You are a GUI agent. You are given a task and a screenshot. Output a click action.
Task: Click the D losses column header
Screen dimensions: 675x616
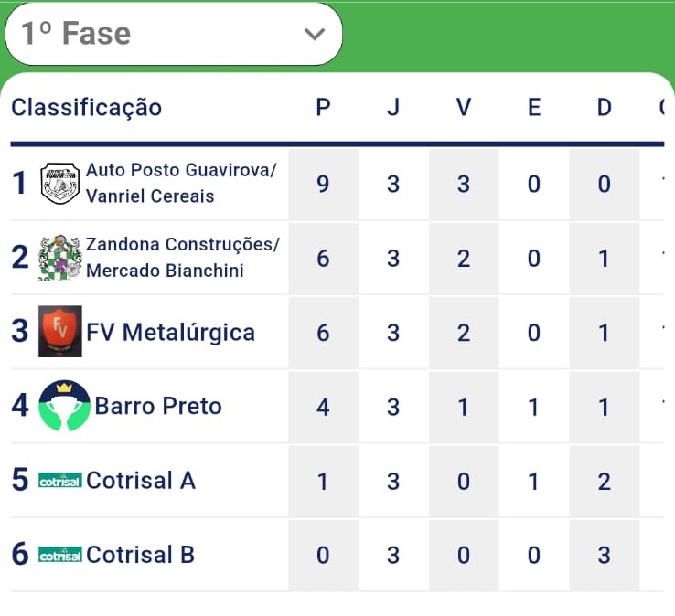click(x=605, y=107)
